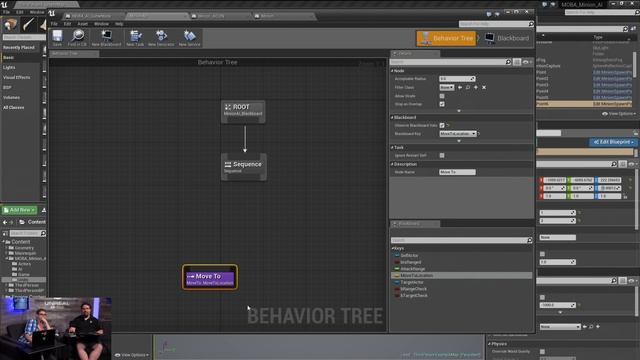Expand advanced options under Blackboard section
Image resolution: width=640 pixels, height=360 pixels.
459,140
